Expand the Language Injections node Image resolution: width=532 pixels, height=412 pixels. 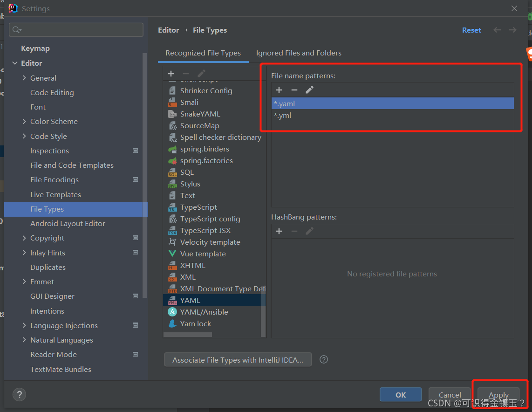(x=24, y=325)
